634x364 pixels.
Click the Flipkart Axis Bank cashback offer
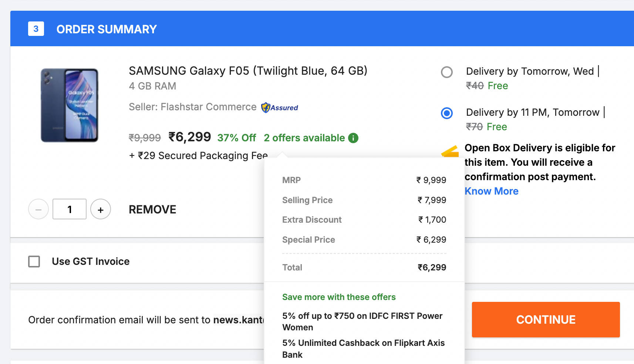point(363,348)
